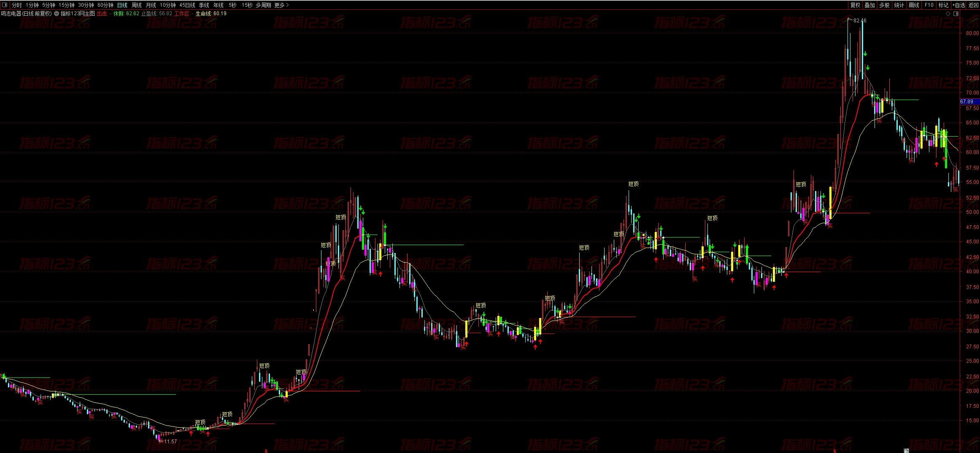Activate the 画线 drawing tool
Screen dimensions: 980x453
(914, 5)
